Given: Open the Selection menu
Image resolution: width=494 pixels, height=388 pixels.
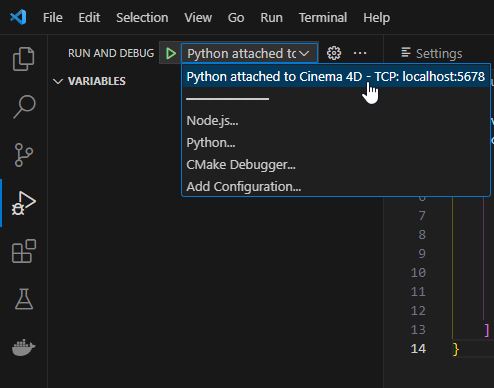Looking at the screenshot, I should (x=142, y=18).
